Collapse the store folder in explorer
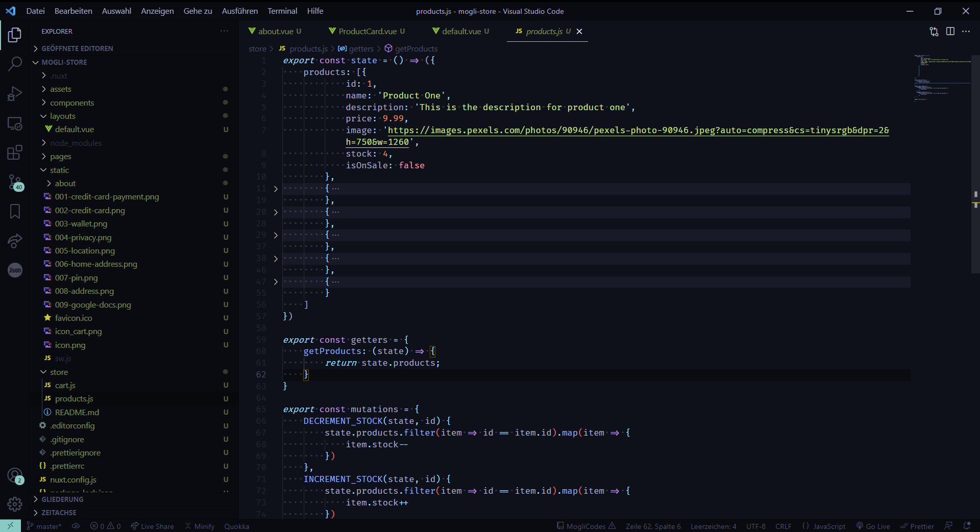Screen dimensions: 980x532 pos(59,372)
